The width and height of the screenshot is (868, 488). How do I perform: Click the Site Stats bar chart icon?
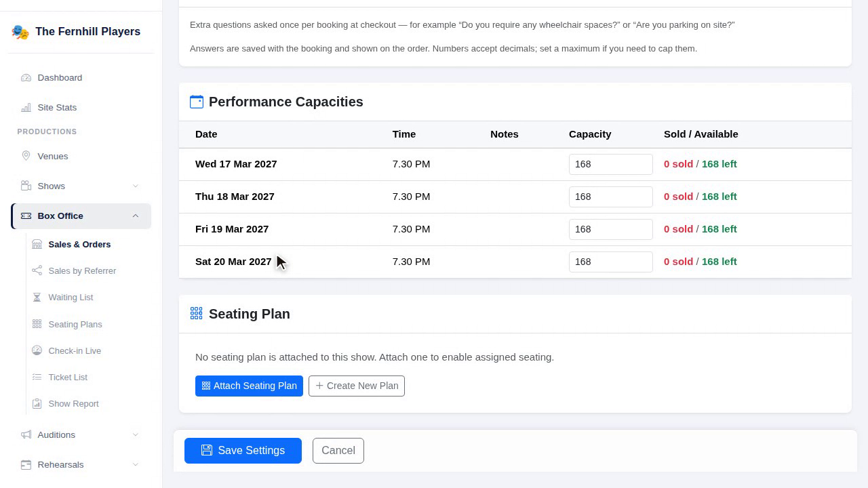(x=26, y=108)
